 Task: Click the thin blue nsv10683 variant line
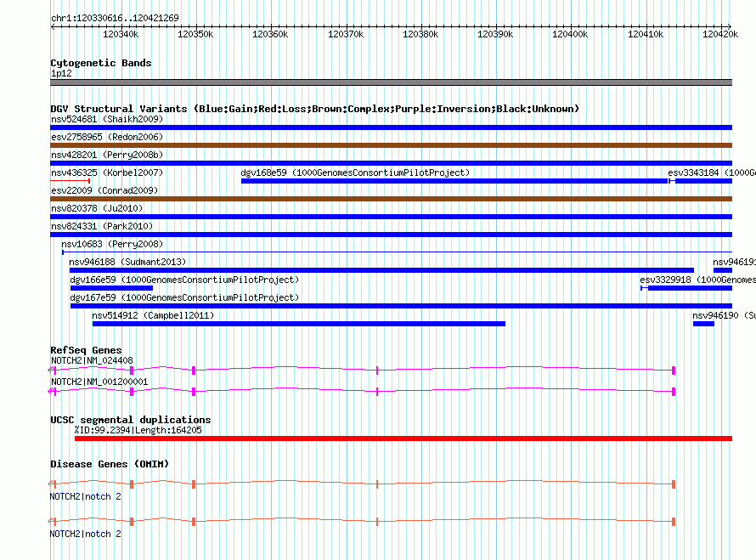click(398, 252)
